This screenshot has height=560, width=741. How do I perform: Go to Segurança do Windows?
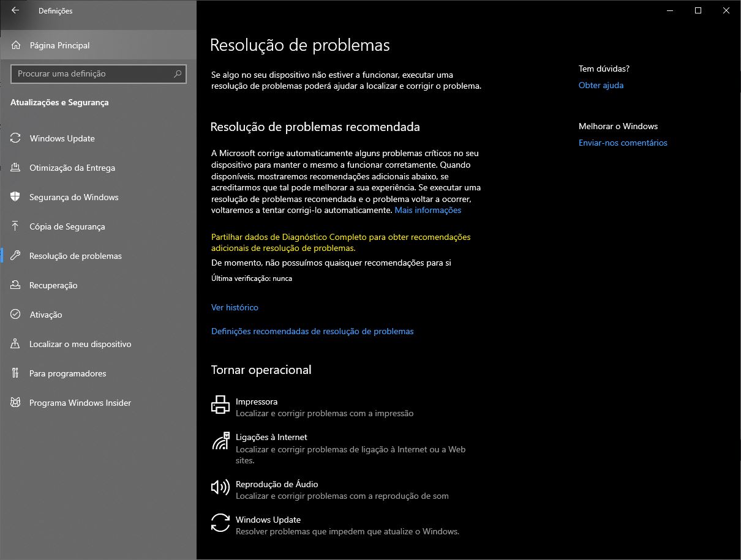click(x=98, y=197)
